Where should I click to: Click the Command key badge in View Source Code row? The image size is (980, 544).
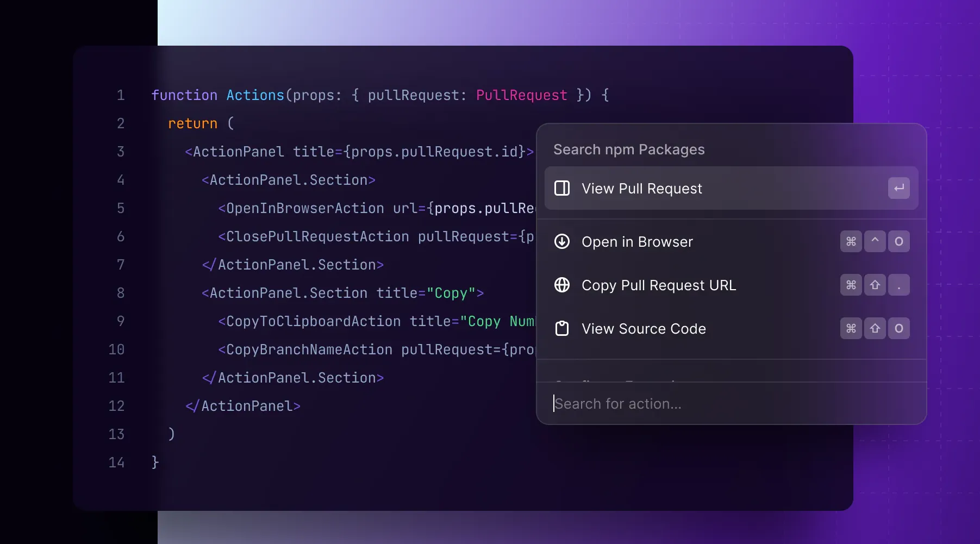coord(851,328)
